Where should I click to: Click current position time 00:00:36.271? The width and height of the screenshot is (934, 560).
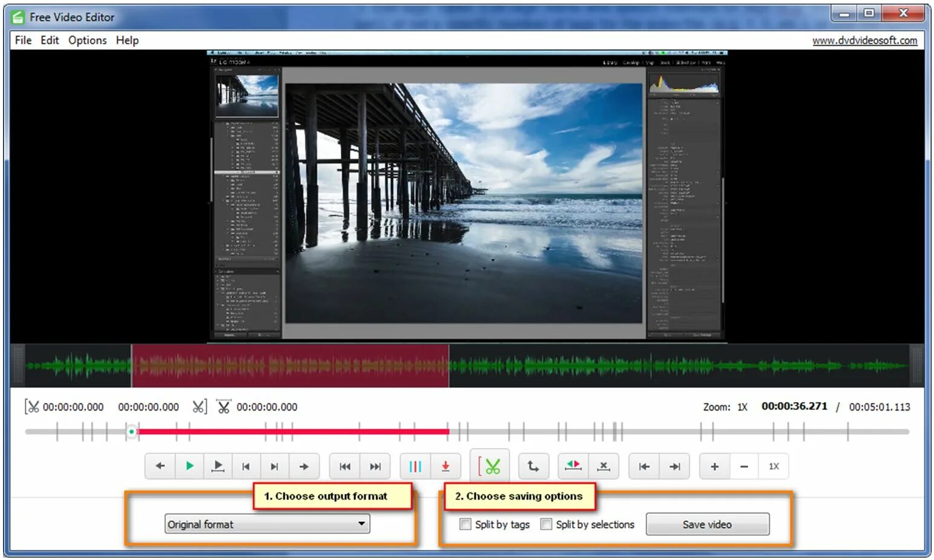click(794, 406)
